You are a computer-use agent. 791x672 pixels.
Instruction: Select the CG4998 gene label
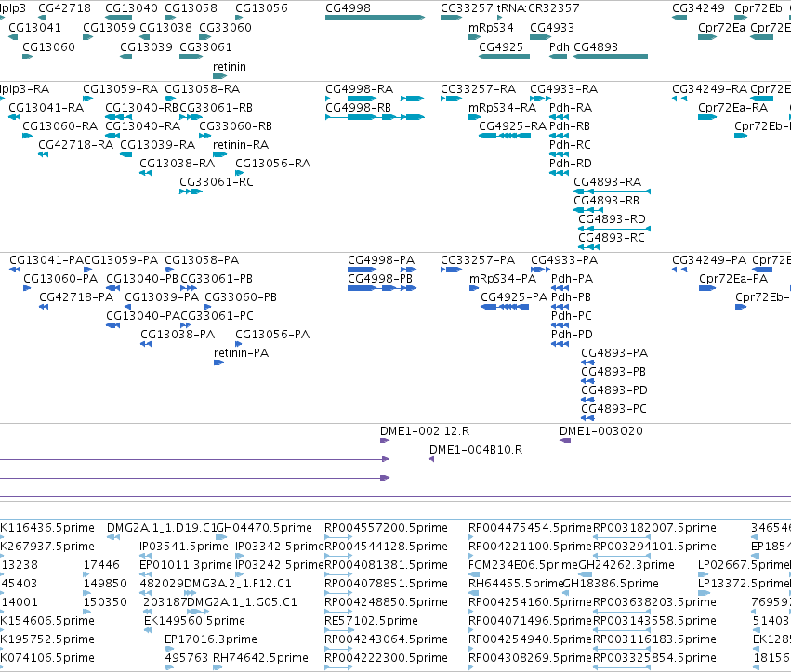pyautogui.click(x=348, y=8)
